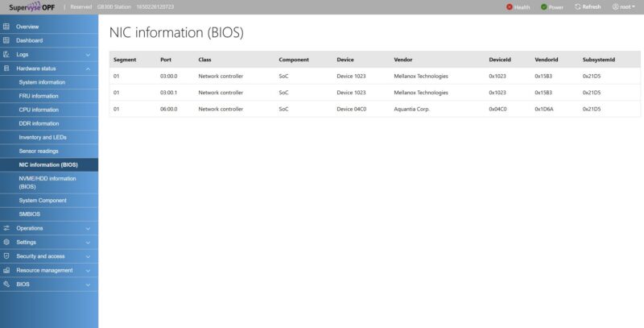
Task: Click Device 1023 in 03:00.1 row
Action: [351, 93]
